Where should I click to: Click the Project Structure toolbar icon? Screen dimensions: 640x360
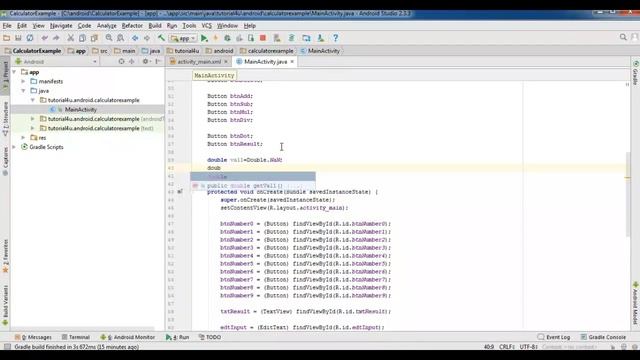(x=306, y=38)
